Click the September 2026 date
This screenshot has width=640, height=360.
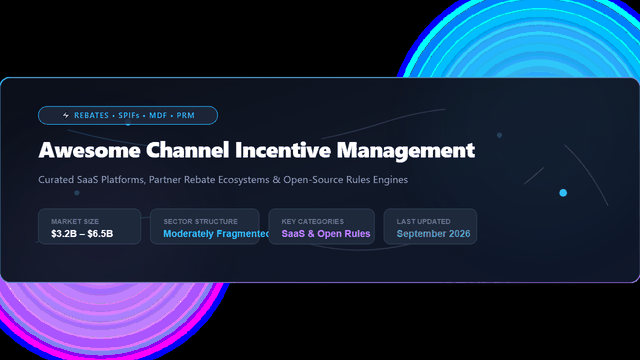tap(433, 234)
